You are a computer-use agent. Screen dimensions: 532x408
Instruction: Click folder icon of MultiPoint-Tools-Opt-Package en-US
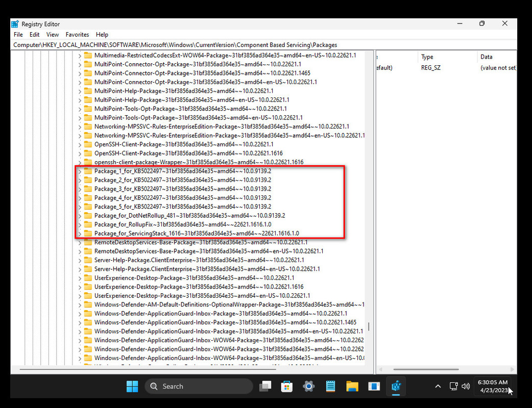(88, 118)
